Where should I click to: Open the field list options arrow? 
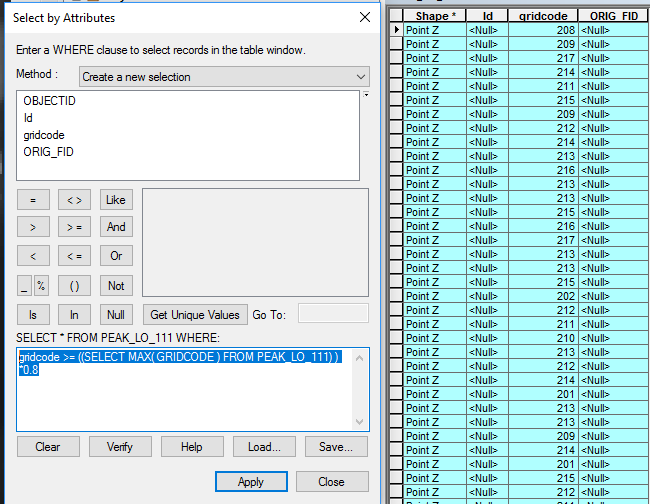tap(366, 94)
